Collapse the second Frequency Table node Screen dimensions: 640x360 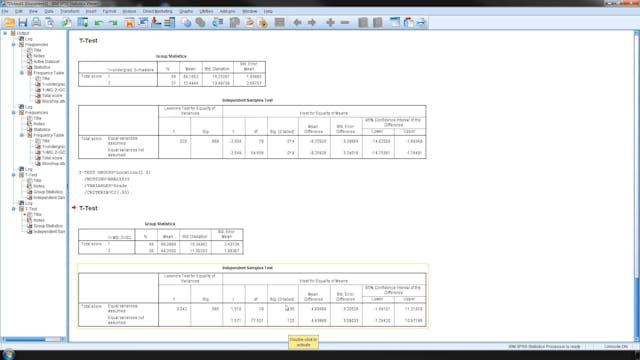(22, 135)
